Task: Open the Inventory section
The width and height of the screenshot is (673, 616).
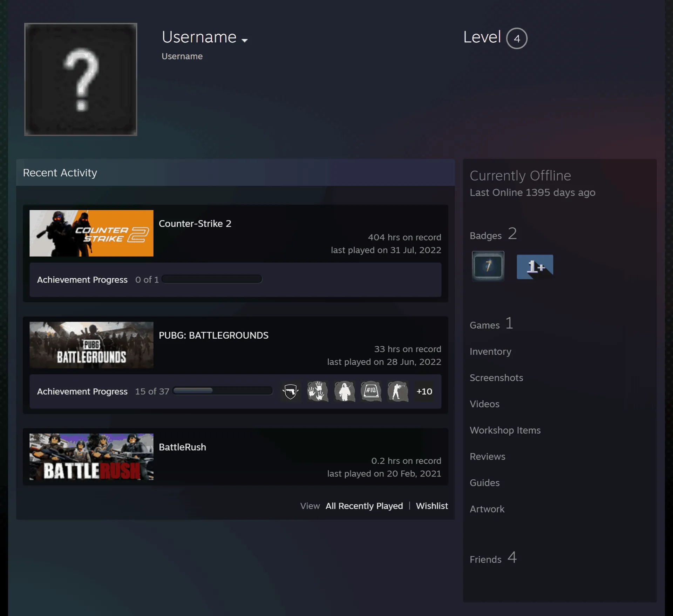Action: click(x=490, y=351)
